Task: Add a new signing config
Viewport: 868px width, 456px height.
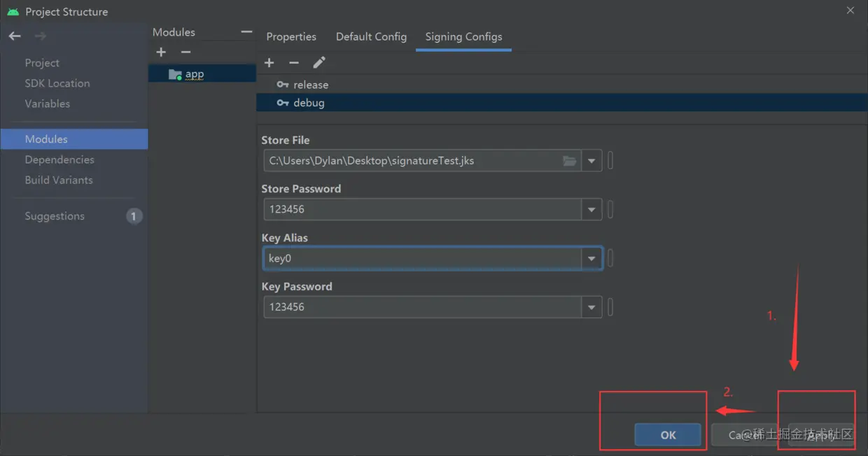Action: click(269, 63)
